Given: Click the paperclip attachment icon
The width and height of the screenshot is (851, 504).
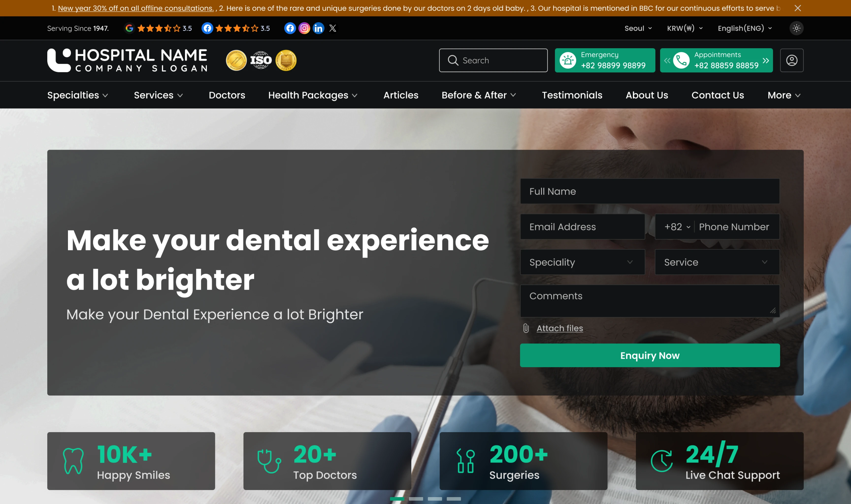Looking at the screenshot, I should coord(525,328).
